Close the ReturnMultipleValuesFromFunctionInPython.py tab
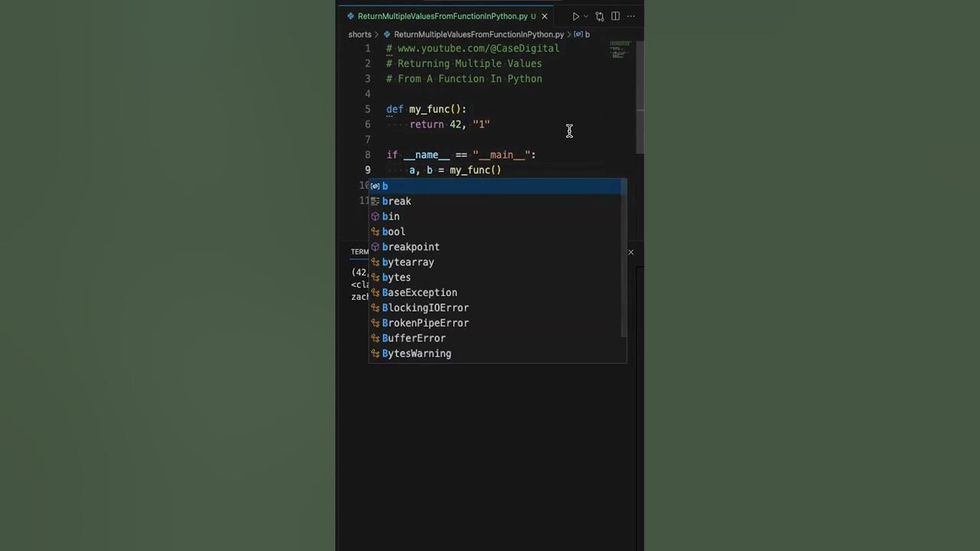Viewport: 980px width, 551px height. coord(545,16)
